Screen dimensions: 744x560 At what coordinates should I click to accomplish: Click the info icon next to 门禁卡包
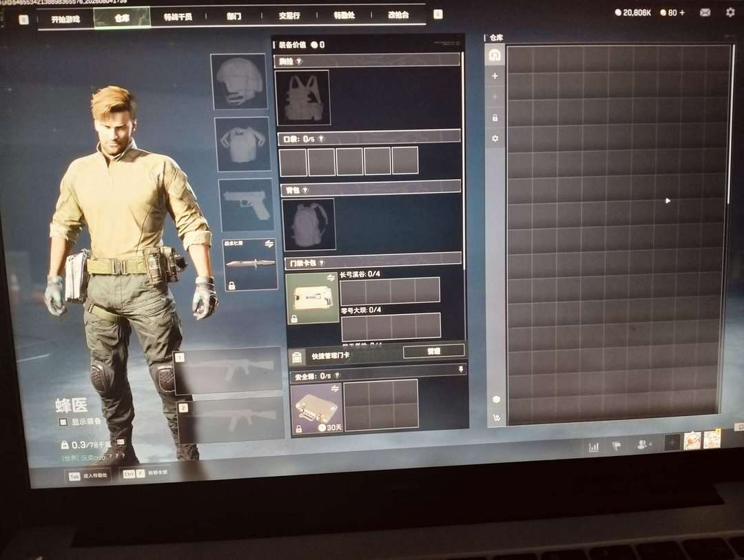[322, 262]
